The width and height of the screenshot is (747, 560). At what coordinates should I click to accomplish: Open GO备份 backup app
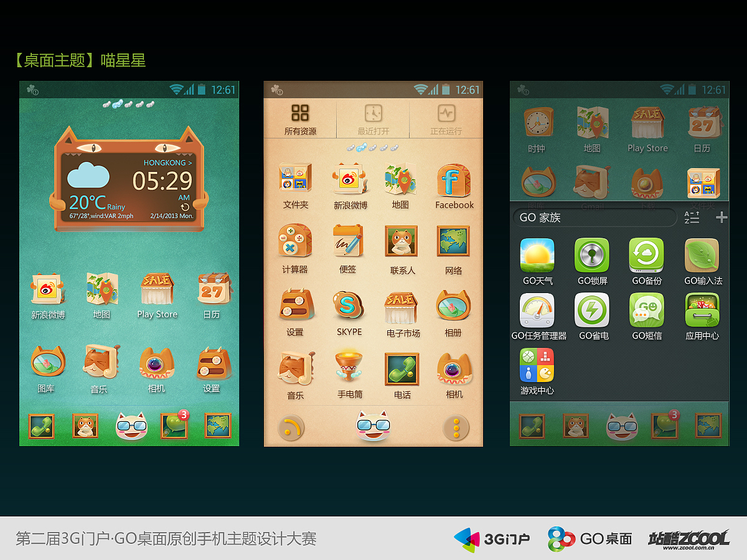[x=646, y=255]
